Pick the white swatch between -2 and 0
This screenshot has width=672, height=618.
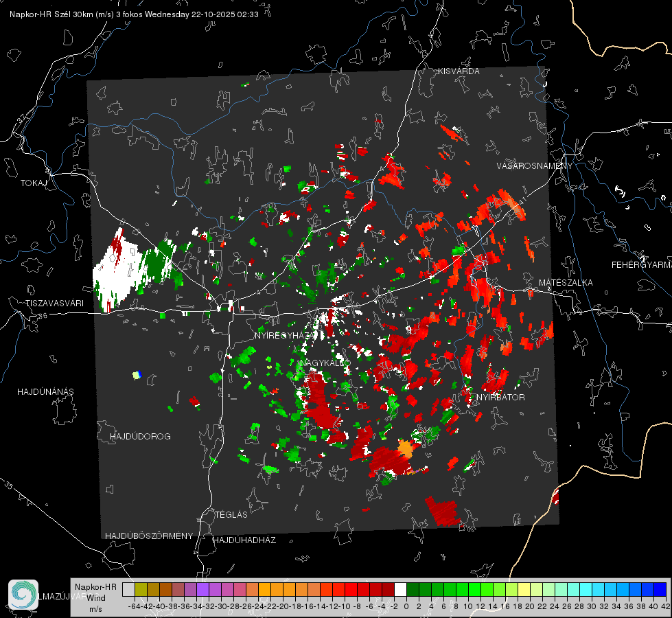click(x=400, y=589)
